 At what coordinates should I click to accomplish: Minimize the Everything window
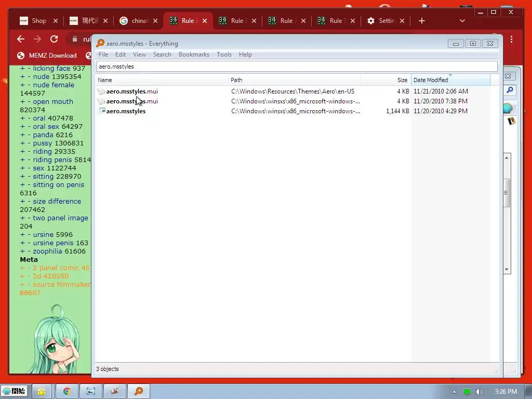pos(456,44)
